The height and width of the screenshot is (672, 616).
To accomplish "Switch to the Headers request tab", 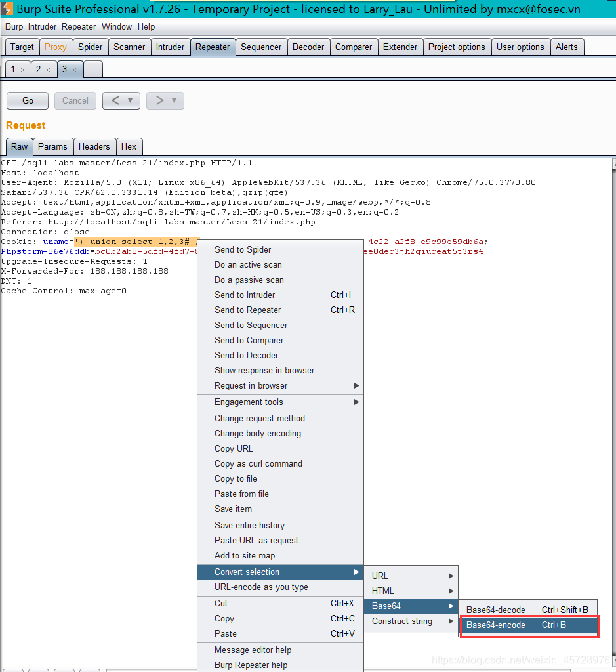I will click(94, 146).
